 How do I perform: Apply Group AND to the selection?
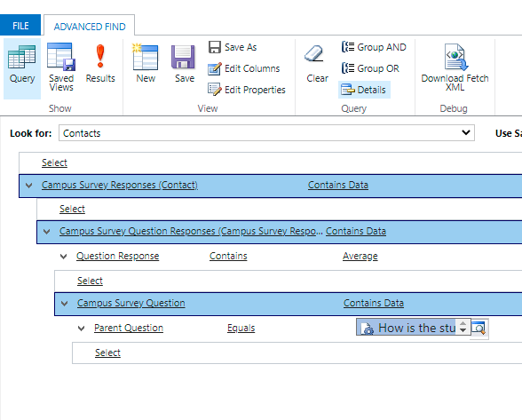(374, 47)
